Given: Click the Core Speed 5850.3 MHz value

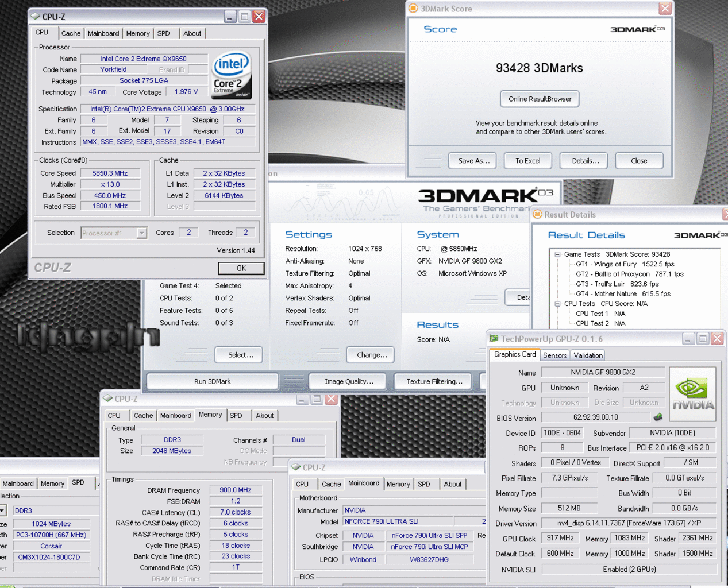Looking at the screenshot, I should click(110, 173).
